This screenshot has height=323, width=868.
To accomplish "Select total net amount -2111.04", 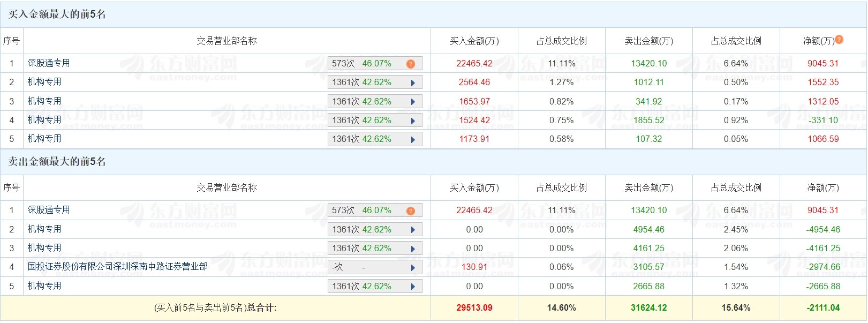I will [x=823, y=308].
